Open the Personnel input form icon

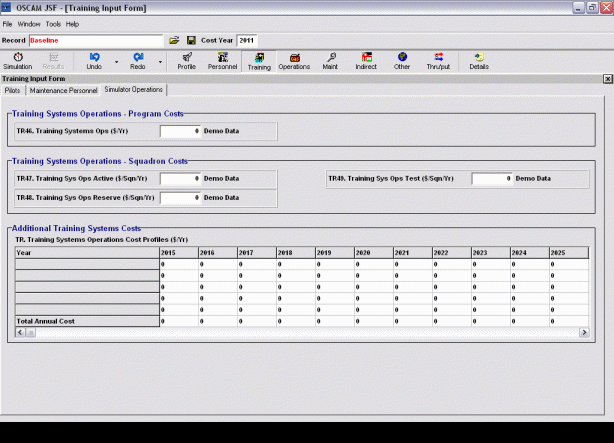[x=222, y=61]
